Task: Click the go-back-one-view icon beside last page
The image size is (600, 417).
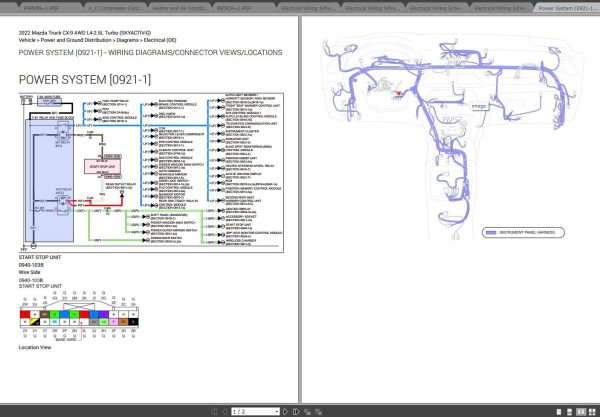Action: 307,412
